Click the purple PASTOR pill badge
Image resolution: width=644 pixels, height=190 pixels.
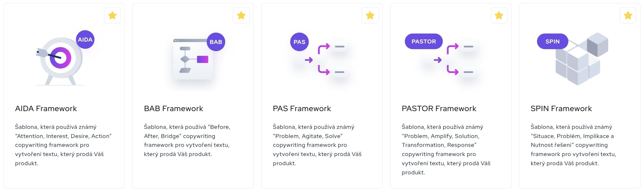424,41
